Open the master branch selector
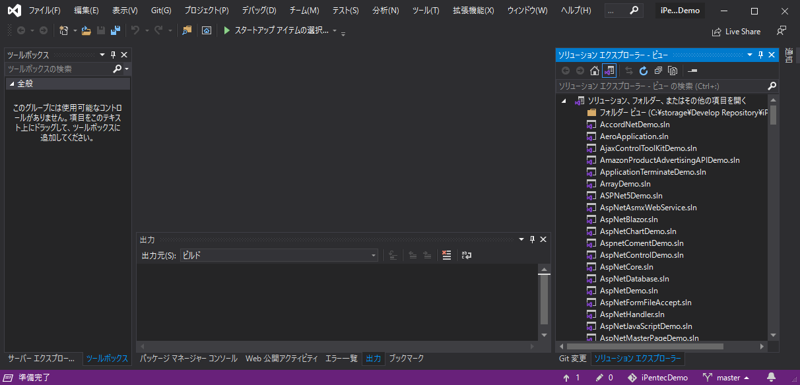The image size is (800, 385). coord(727,378)
